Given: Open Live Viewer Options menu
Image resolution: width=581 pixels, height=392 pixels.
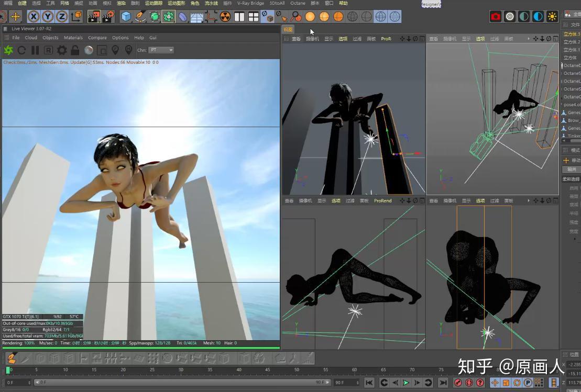Looking at the screenshot, I should [x=120, y=38].
